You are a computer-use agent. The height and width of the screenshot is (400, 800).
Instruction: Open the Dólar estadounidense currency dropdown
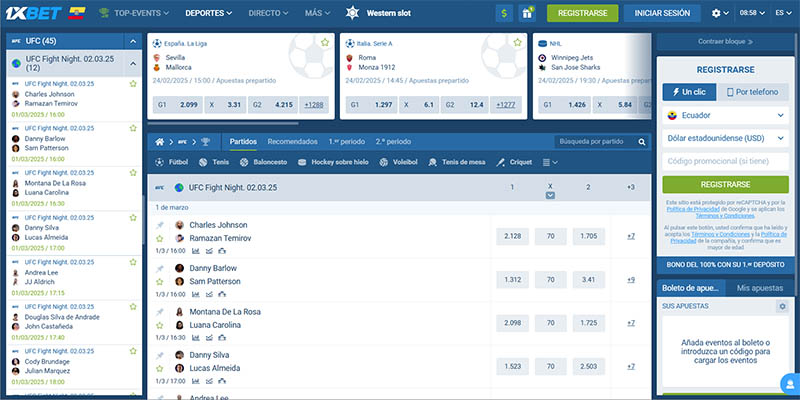(725, 138)
